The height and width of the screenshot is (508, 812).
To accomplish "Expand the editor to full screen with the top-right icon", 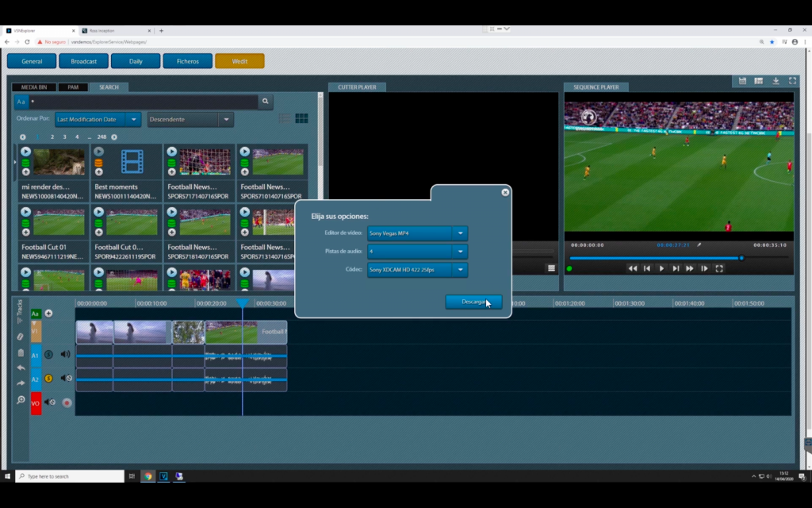I will (x=792, y=81).
